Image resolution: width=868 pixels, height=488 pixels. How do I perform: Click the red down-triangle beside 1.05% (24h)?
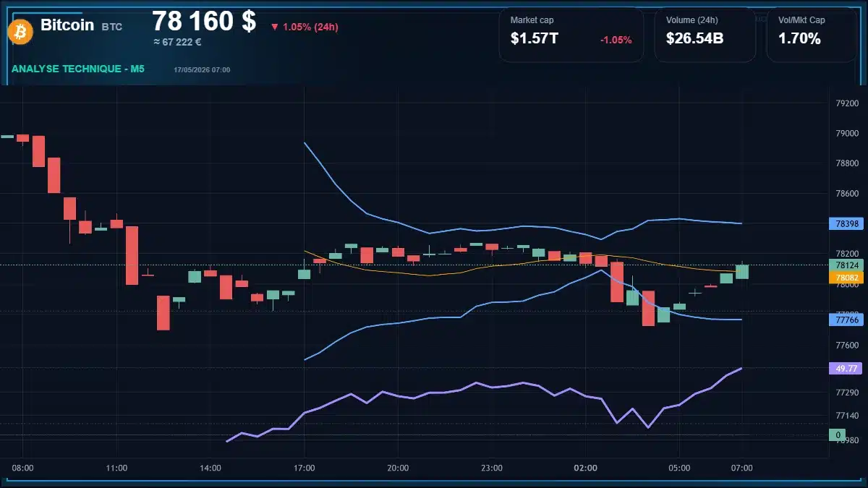pos(274,27)
